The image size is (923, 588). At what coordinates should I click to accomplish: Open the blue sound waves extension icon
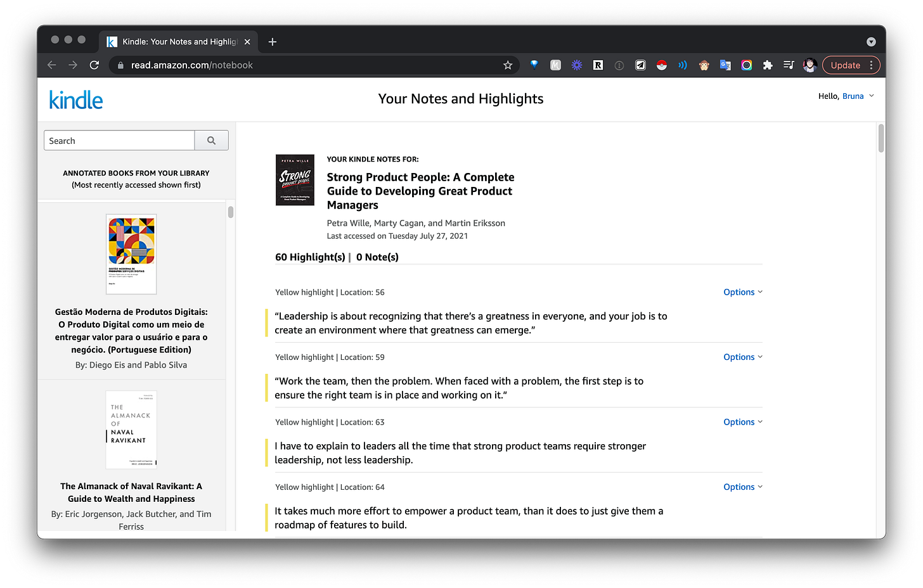pyautogui.click(x=683, y=65)
